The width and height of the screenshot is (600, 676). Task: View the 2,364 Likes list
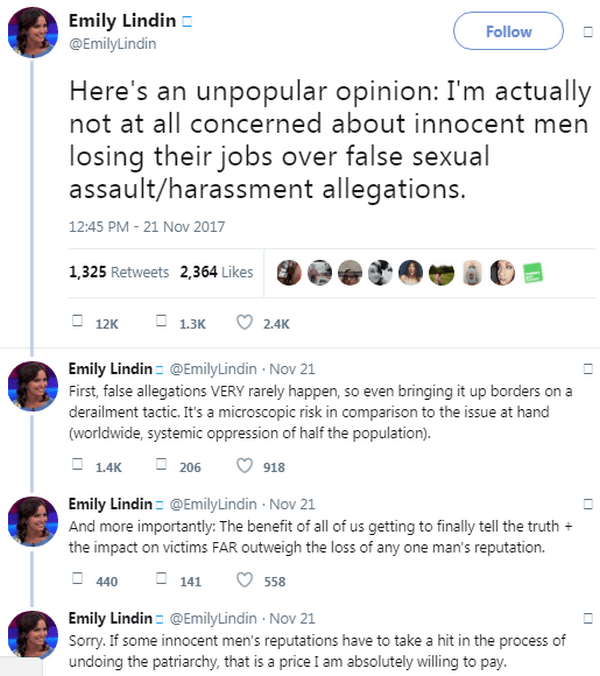click(x=216, y=272)
